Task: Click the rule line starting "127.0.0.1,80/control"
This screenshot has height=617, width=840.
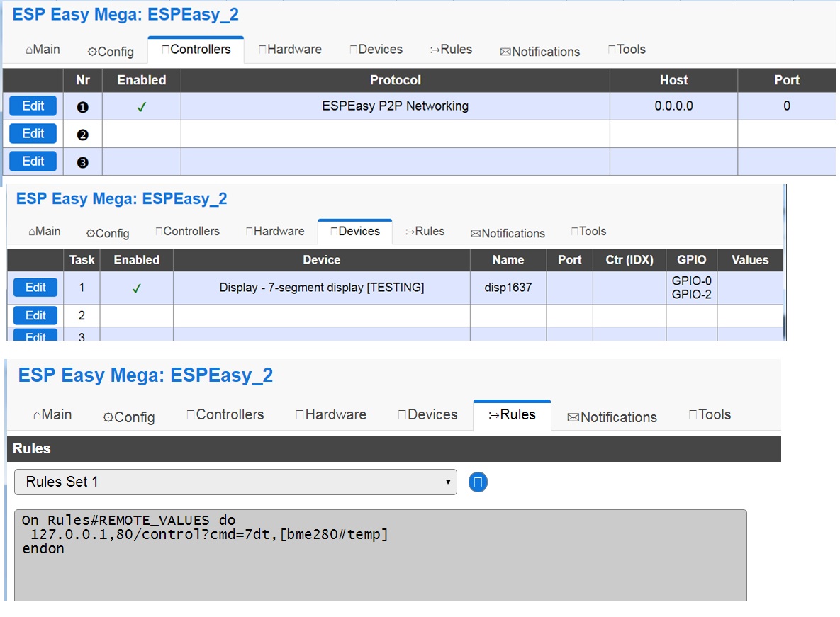Action: click(x=209, y=534)
